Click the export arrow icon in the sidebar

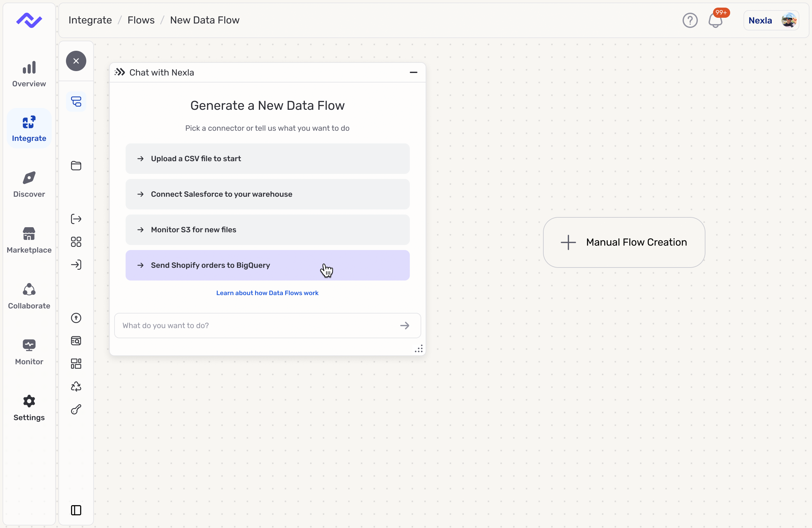point(76,219)
